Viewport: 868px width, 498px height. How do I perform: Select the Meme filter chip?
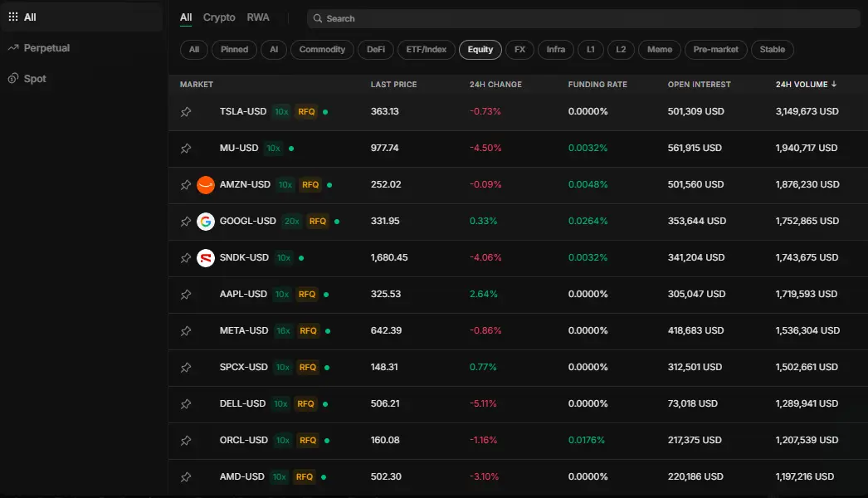tap(660, 49)
